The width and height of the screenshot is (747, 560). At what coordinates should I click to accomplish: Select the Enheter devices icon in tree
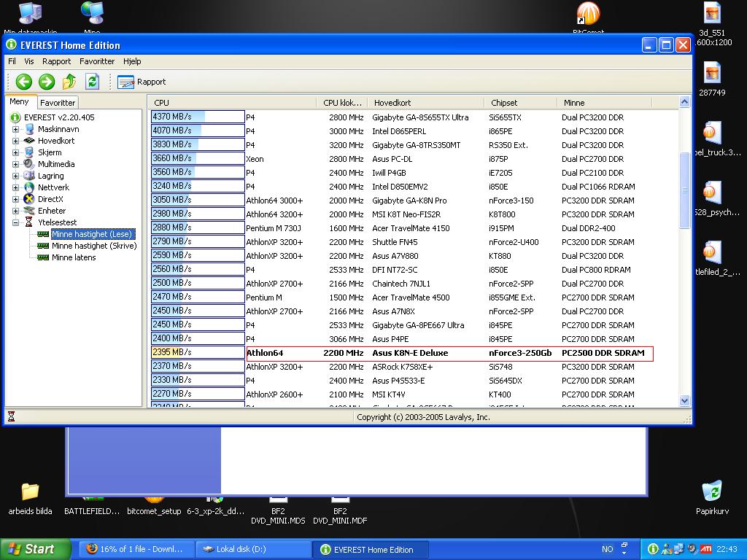coord(29,211)
